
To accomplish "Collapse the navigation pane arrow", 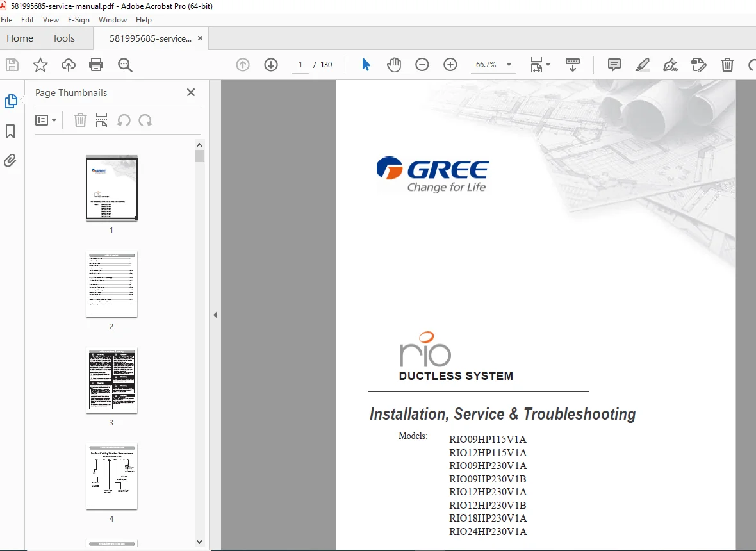I will tap(215, 315).
